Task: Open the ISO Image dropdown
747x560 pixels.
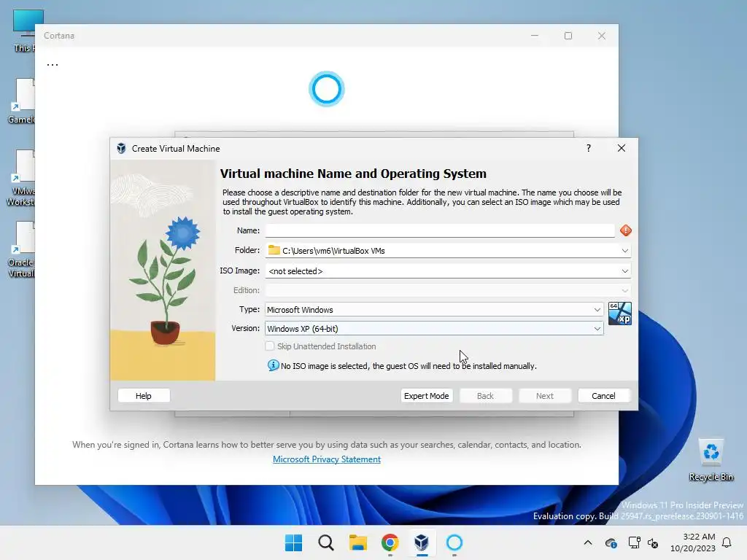Action: click(624, 271)
